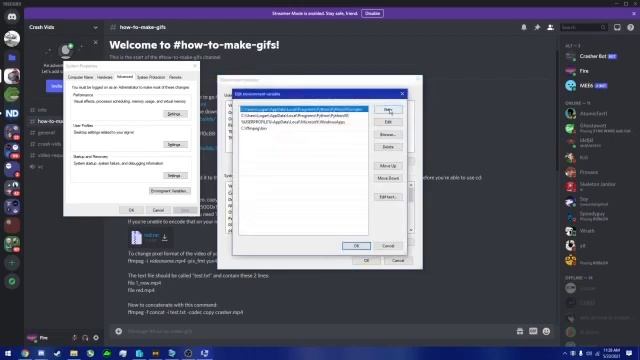Open pinned messages pin icon
Screen dimensions: 640x360
coord(537,27)
